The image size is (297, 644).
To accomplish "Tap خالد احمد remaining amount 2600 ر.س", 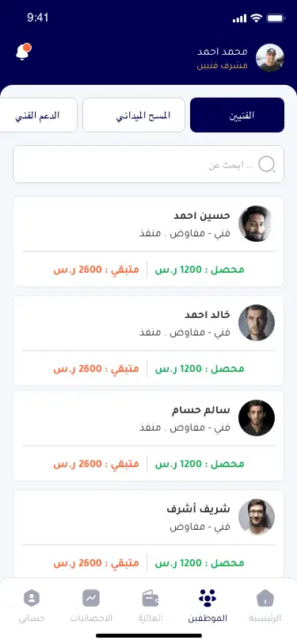I will pos(96,369).
